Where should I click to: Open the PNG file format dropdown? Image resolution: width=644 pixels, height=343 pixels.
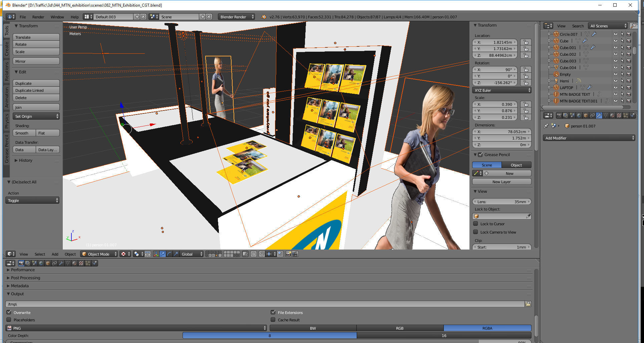136,328
